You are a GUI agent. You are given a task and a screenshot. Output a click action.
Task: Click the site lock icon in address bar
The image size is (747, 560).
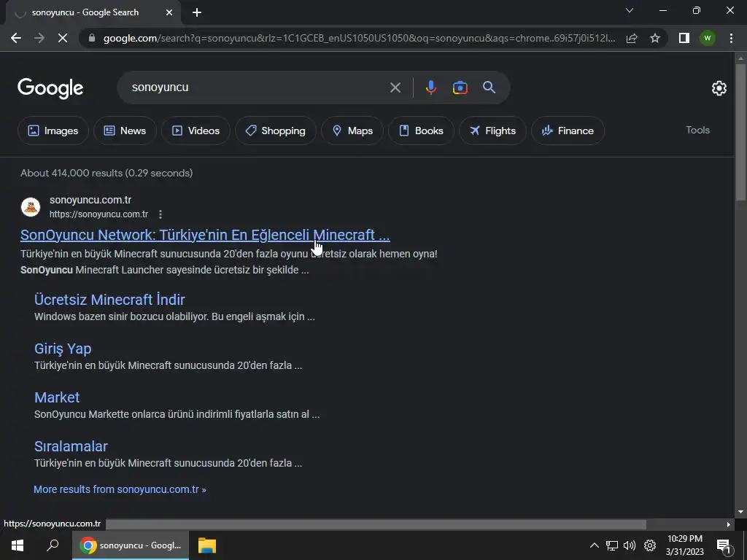[x=92, y=38]
